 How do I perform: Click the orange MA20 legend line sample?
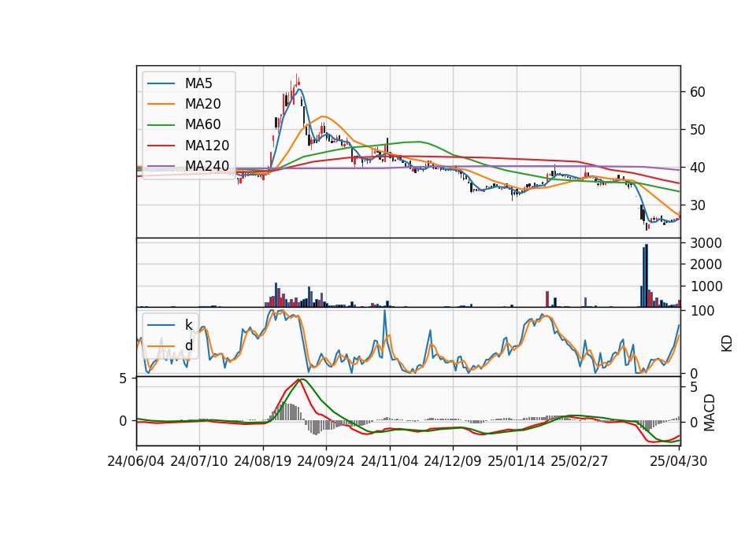point(161,104)
